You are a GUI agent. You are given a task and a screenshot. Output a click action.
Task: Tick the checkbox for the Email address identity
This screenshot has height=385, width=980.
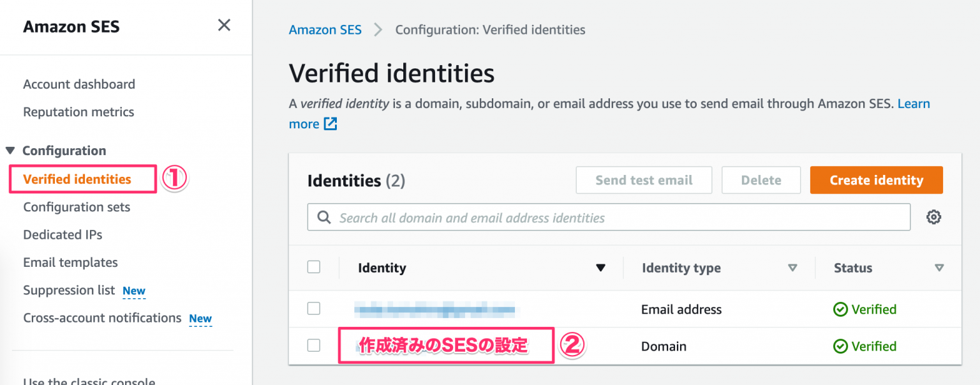coord(314,309)
